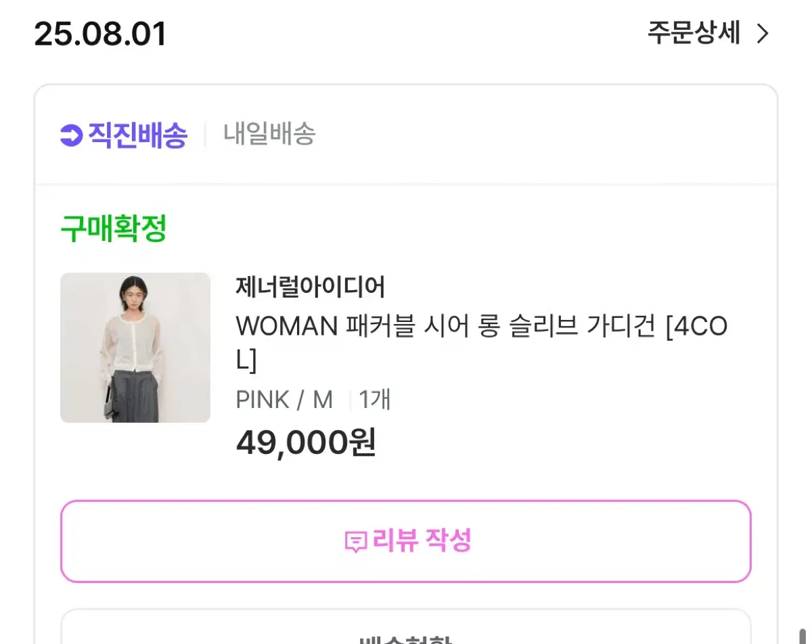This screenshot has height=644, width=812.
Task: Select the PINK / M option text
Action: point(284,399)
